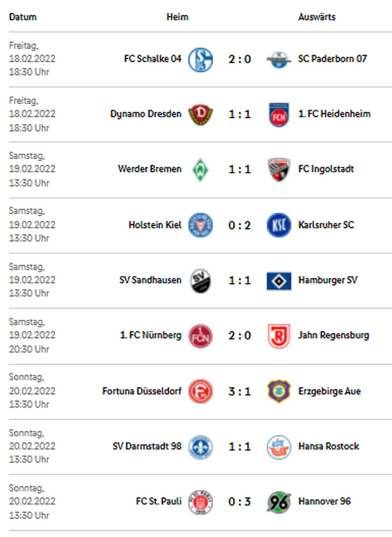Image resolution: width=392 pixels, height=537 pixels.
Task: Select the Auswärts column header
Action: coord(317,17)
